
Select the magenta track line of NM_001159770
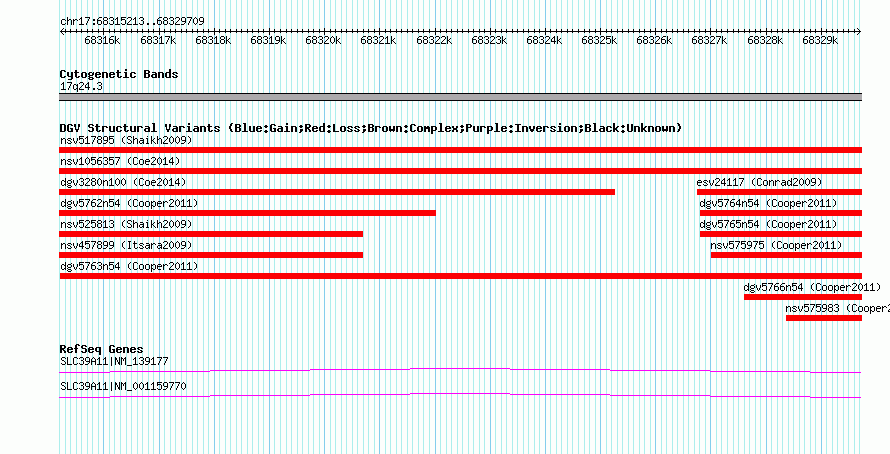tap(460, 396)
